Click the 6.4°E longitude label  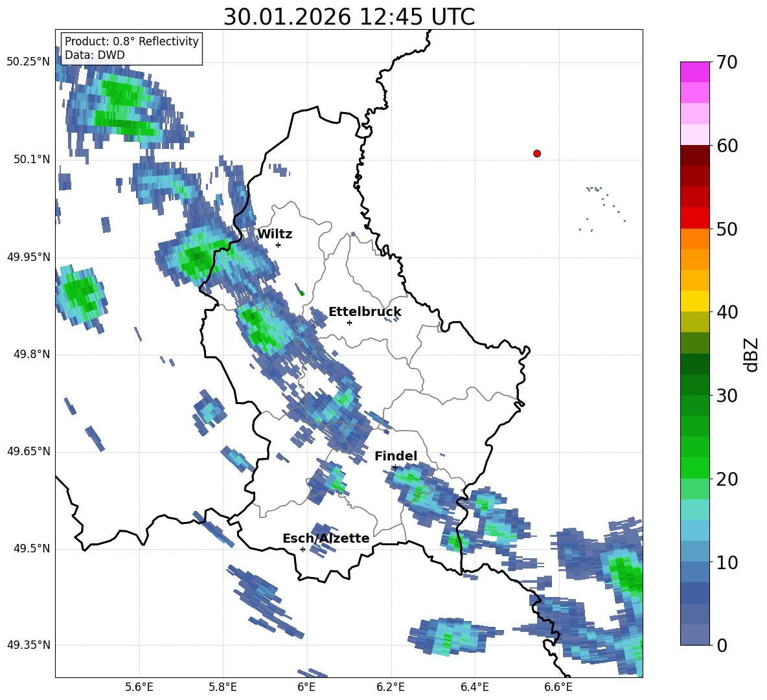(x=474, y=688)
